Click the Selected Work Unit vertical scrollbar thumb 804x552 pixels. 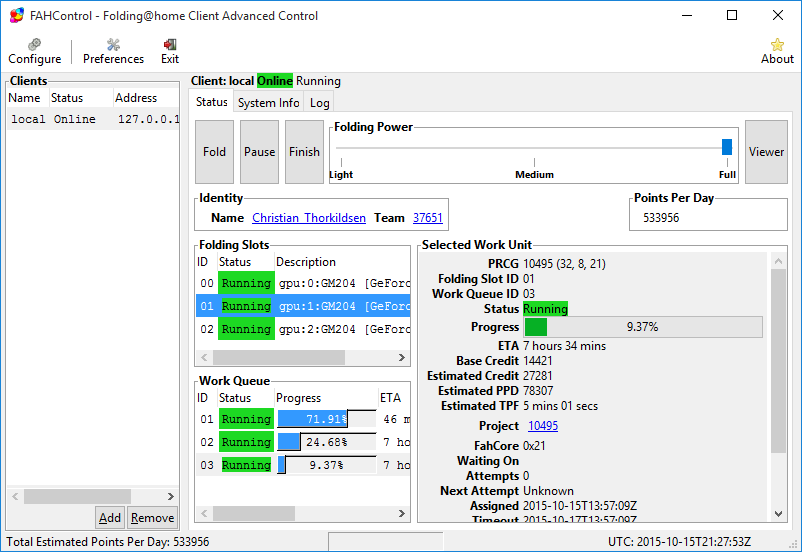coord(778,361)
